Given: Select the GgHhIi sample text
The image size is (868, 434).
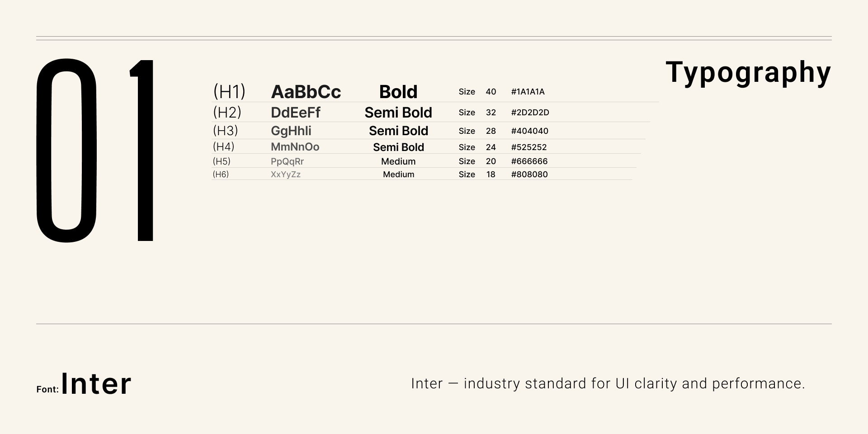Looking at the screenshot, I should 291,131.
